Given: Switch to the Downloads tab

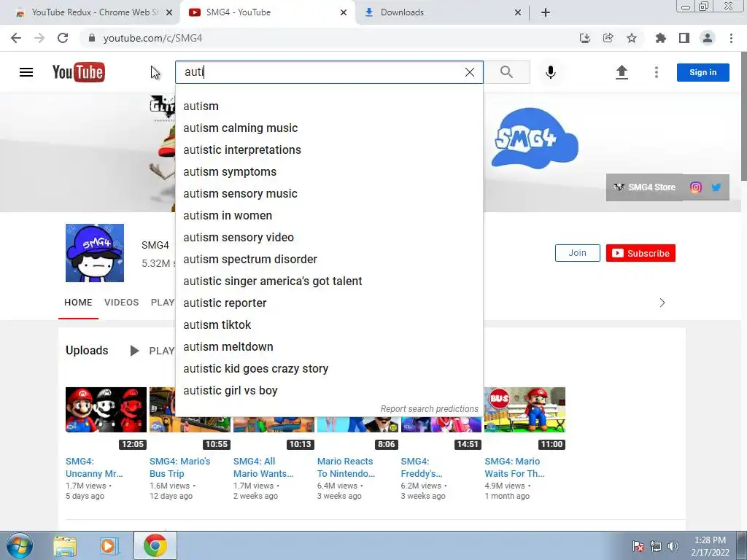Looking at the screenshot, I should pos(441,12).
